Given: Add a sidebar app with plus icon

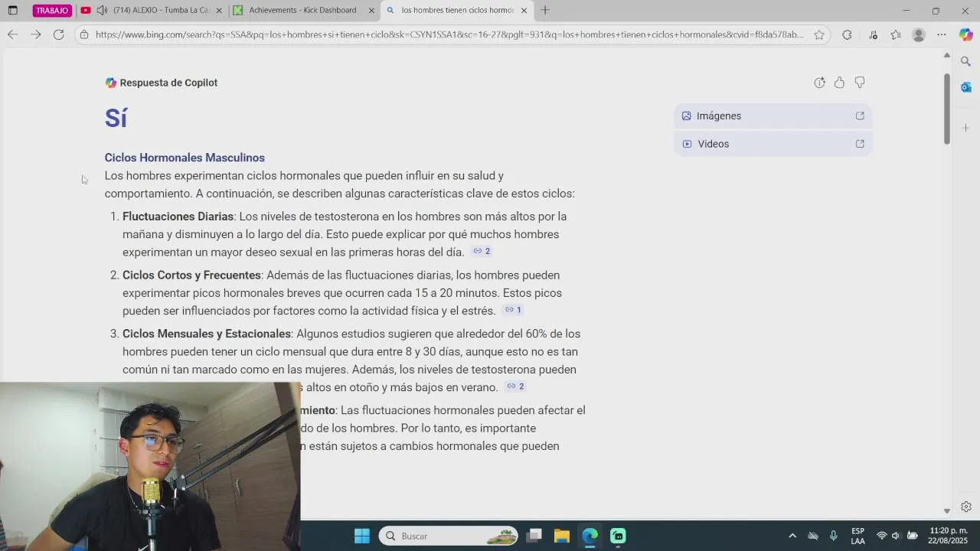Looking at the screenshot, I should pyautogui.click(x=965, y=127).
